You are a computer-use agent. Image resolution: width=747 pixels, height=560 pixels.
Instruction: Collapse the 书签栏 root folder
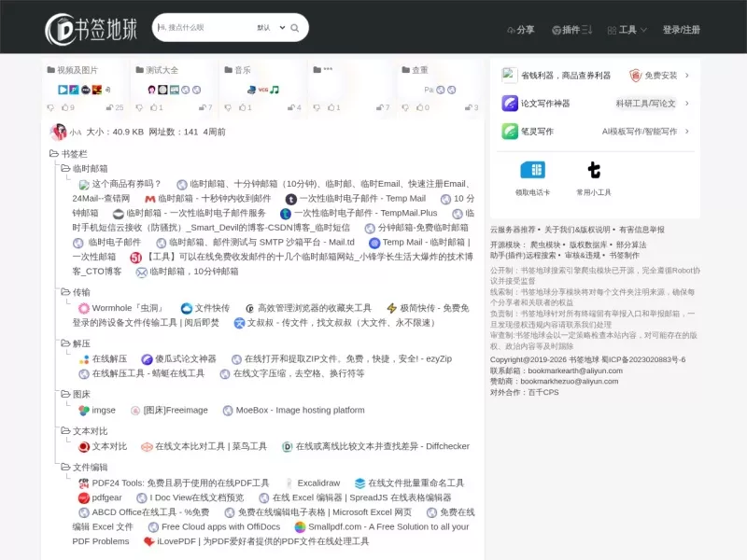click(54, 153)
